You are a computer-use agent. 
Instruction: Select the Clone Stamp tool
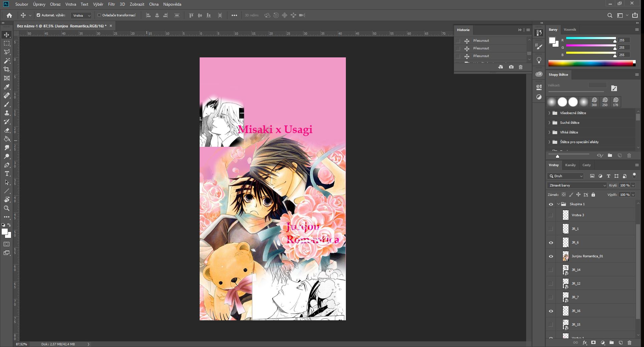(7, 113)
